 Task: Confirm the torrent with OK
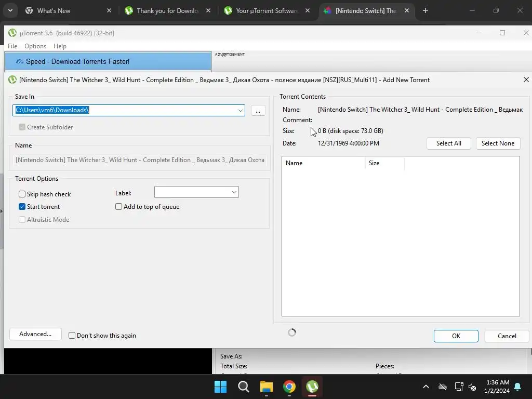tap(456, 336)
